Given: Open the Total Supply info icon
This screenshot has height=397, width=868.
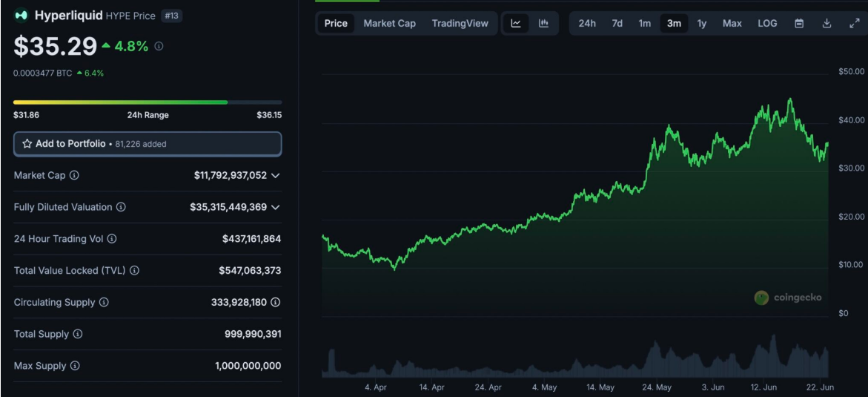Looking at the screenshot, I should [x=78, y=334].
